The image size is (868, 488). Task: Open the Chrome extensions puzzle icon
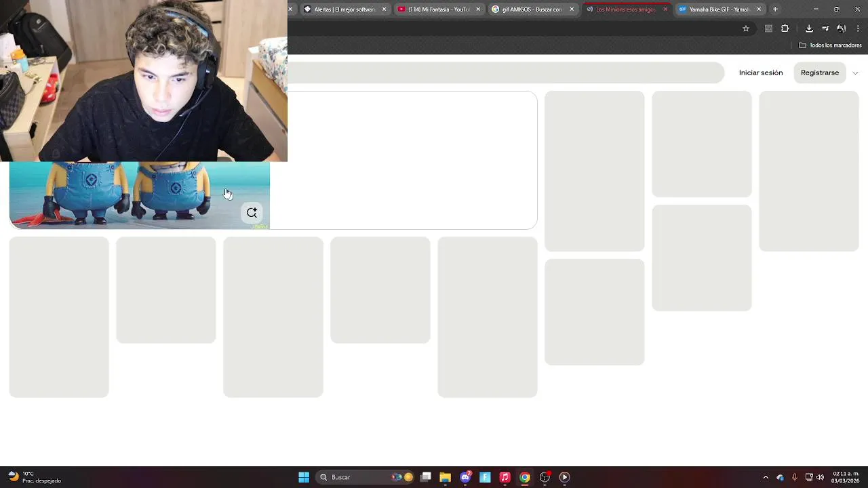tap(785, 28)
